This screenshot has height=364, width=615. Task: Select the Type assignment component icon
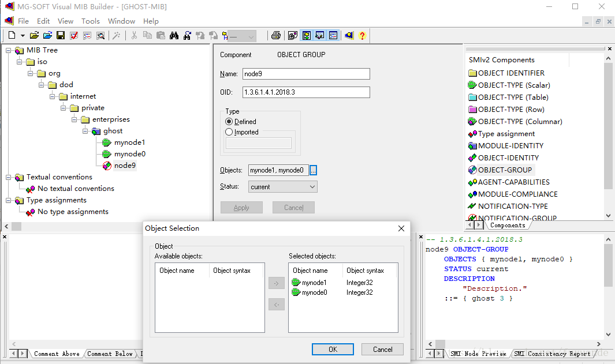tap(472, 134)
